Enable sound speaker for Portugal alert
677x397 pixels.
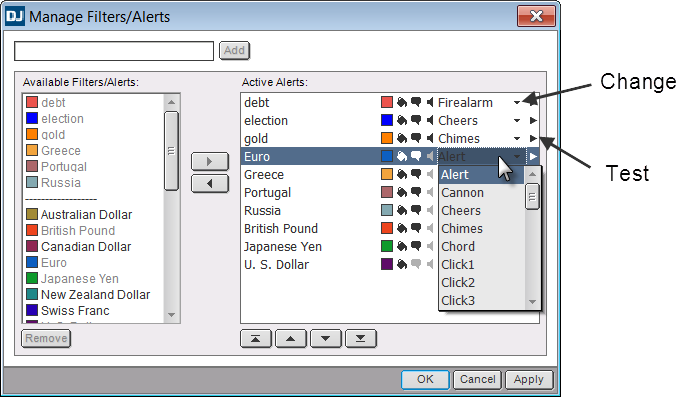pyautogui.click(x=430, y=192)
